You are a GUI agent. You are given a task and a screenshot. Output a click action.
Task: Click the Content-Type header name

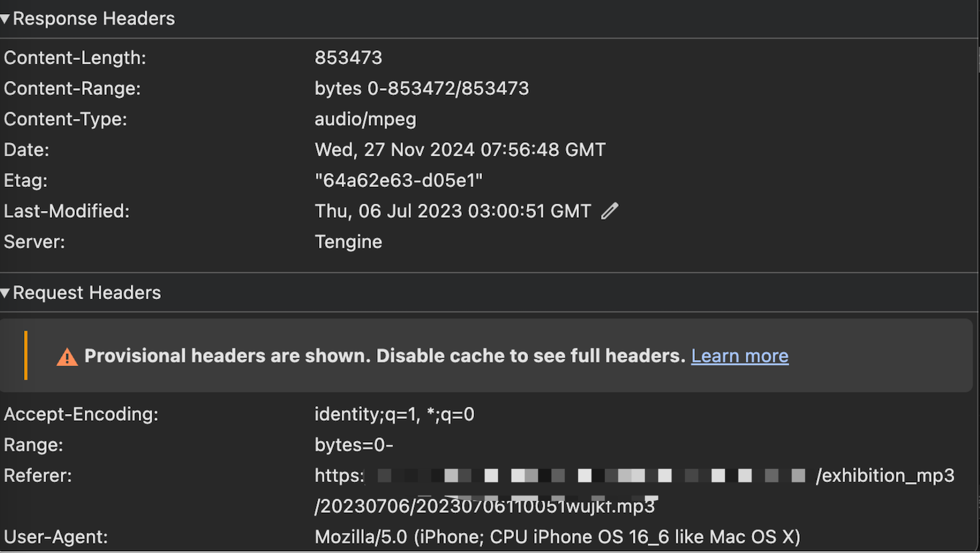click(65, 119)
